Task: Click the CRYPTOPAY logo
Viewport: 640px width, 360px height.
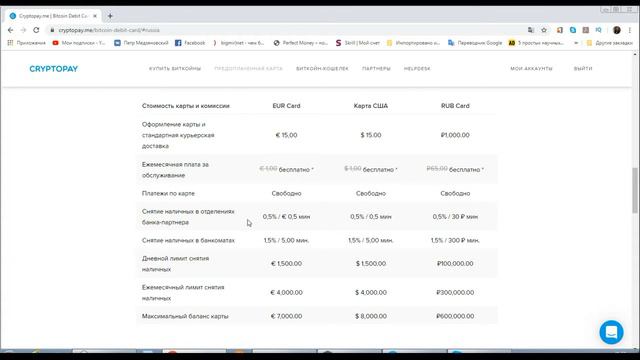Action: (x=53, y=69)
